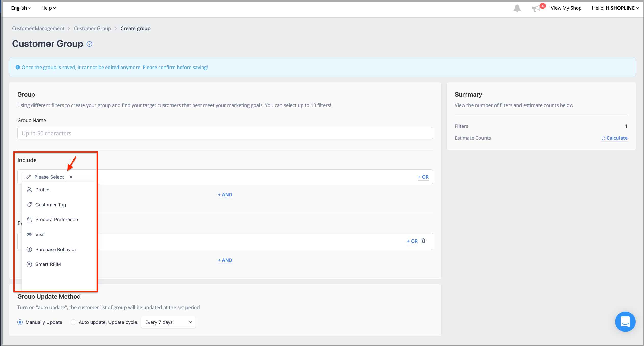
Task: Open the English language dropdown
Action: coord(21,8)
